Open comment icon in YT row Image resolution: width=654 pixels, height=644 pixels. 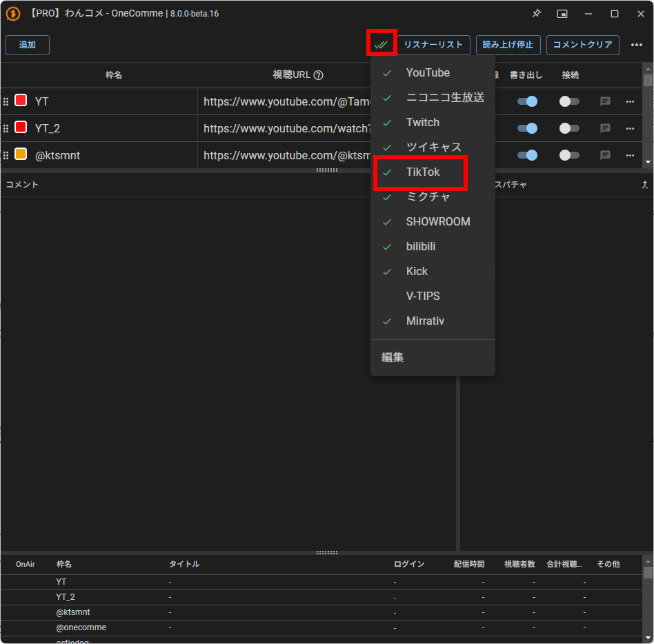pyautogui.click(x=605, y=101)
